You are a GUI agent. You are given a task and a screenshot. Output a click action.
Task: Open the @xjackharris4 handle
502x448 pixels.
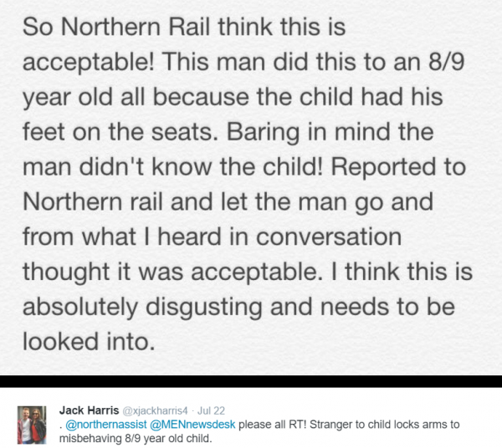[x=155, y=410]
